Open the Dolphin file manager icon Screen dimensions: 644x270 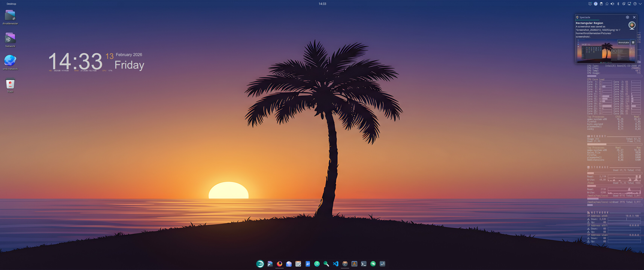point(270,264)
